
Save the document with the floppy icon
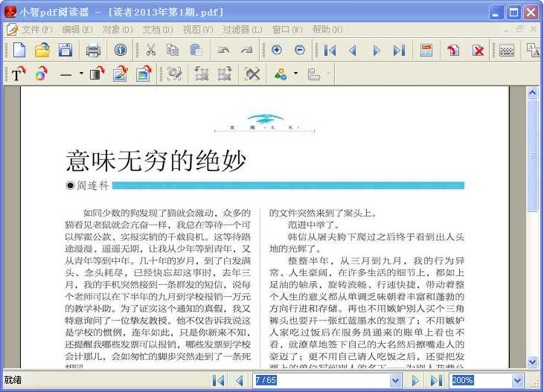tap(65, 51)
